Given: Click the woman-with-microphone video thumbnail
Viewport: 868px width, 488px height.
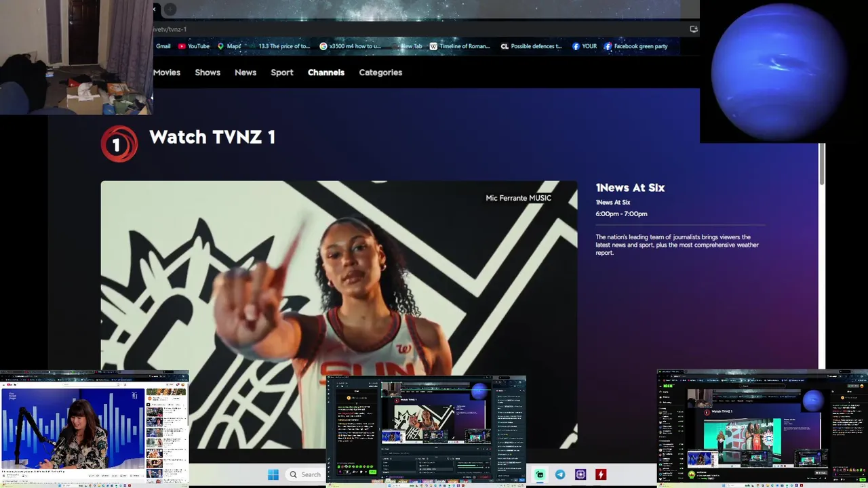Looking at the screenshot, I should pyautogui.click(x=94, y=428).
